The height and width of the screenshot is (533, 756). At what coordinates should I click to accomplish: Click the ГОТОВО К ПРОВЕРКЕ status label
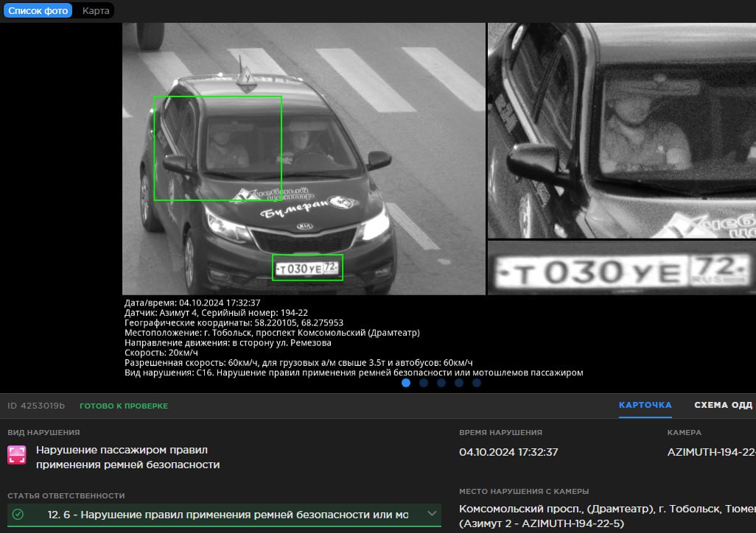124,406
